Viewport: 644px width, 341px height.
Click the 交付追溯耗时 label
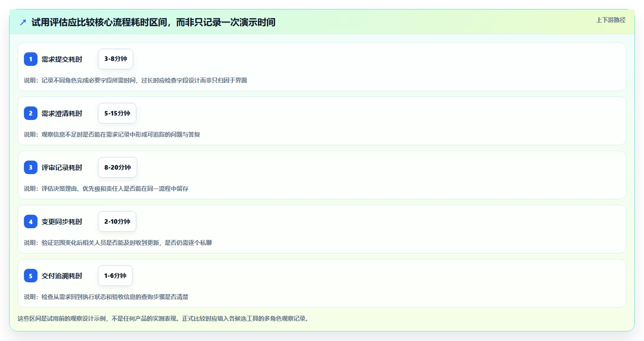tap(62, 276)
